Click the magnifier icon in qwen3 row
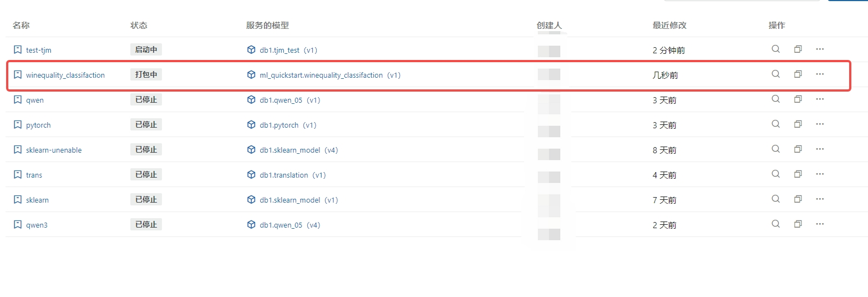 coord(775,224)
